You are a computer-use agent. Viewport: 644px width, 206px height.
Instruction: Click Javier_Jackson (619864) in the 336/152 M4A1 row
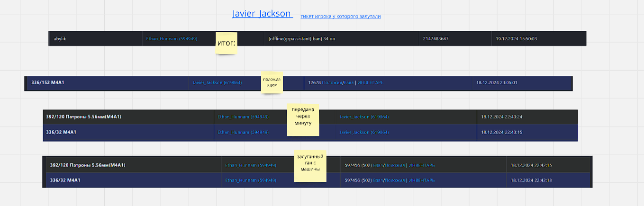217,83
